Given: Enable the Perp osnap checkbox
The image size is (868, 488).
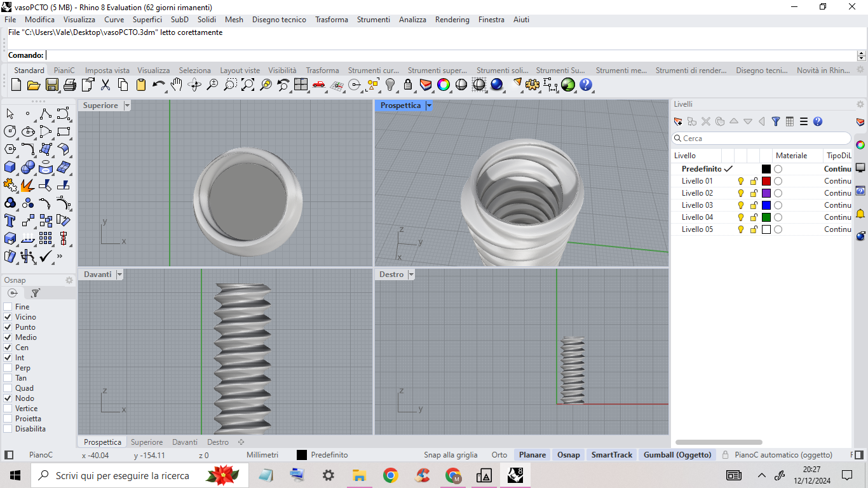Looking at the screenshot, I should tap(8, 368).
